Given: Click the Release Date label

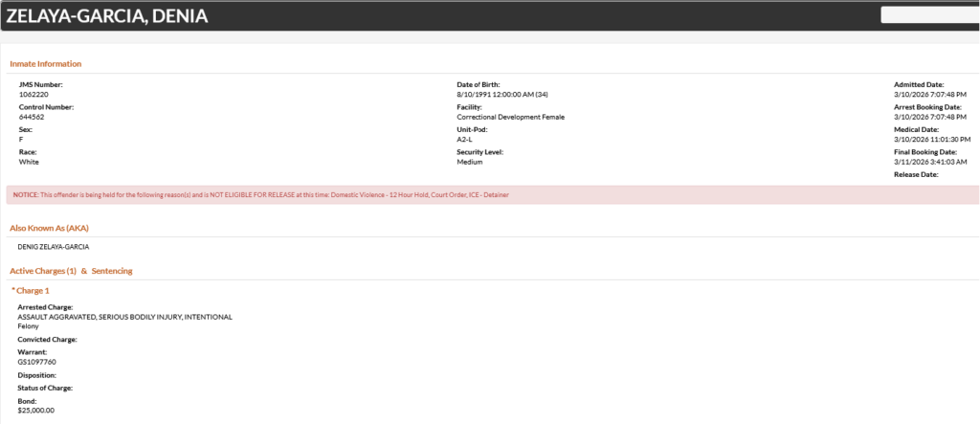Looking at the screenshot, I should [916, 175].
